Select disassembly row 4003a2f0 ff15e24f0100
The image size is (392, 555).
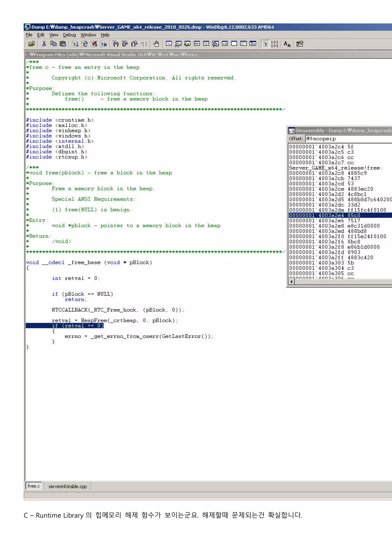click(x=337, y=236)
